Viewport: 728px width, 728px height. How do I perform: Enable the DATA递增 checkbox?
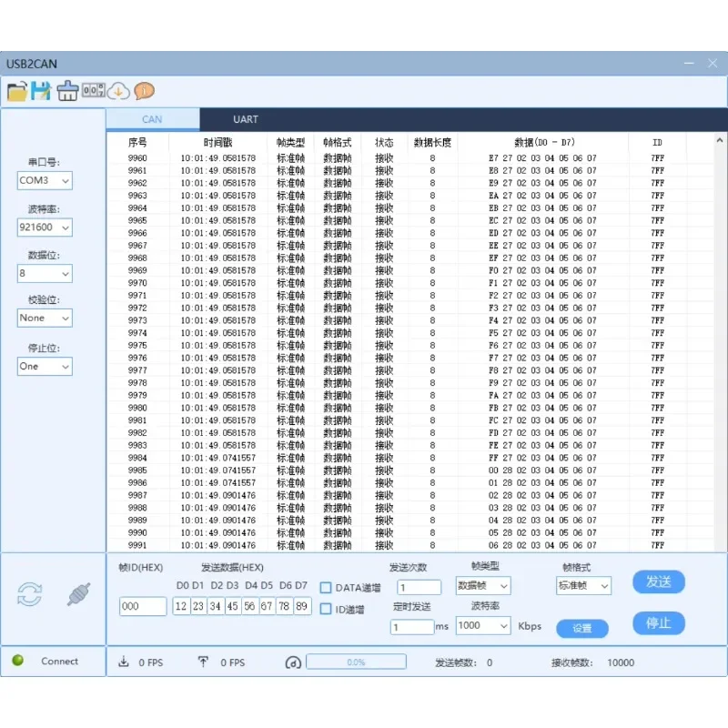[326, 588]
